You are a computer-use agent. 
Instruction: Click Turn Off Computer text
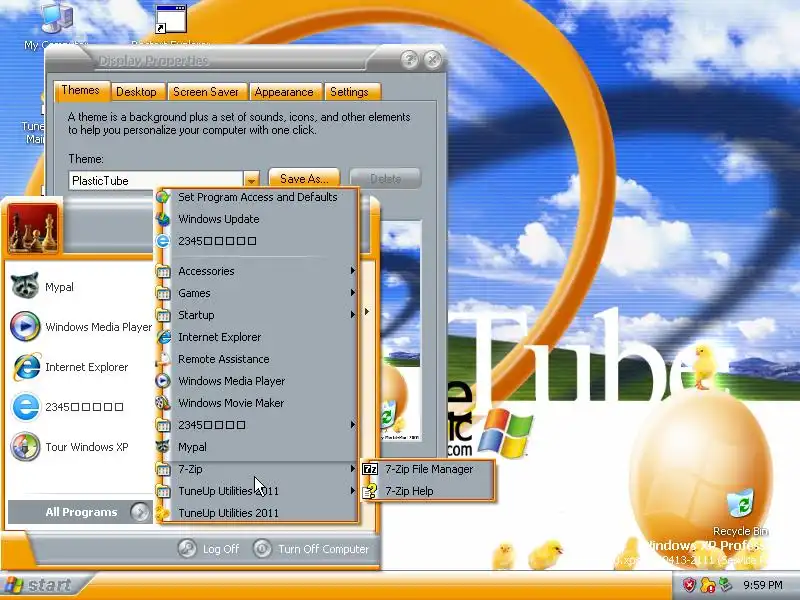[323, 549]
